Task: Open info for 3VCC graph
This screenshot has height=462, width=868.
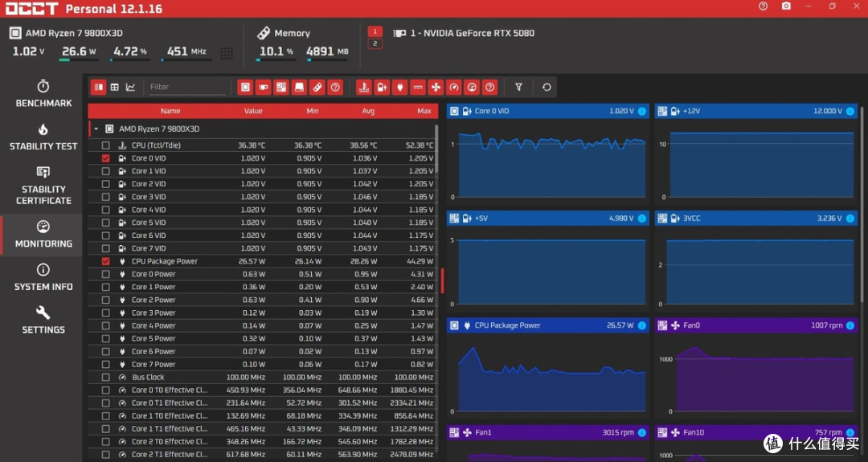Action: 850,219
